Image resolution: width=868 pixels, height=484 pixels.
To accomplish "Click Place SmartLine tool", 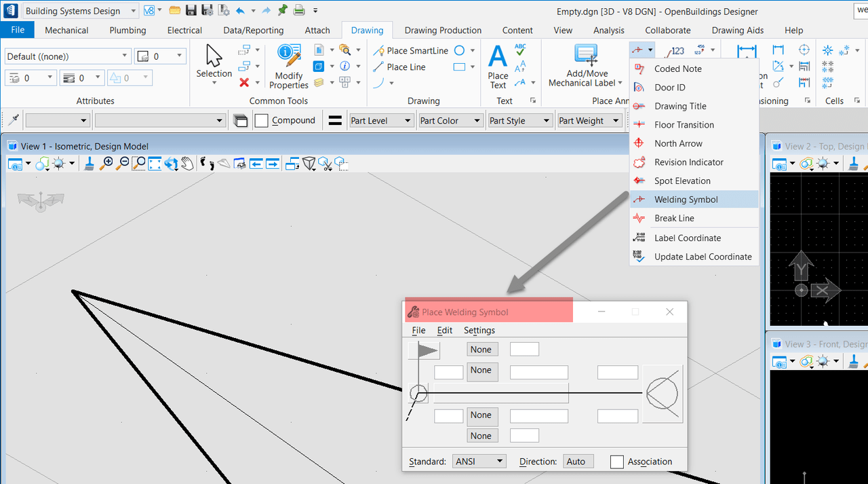I will (x=410, y=51).
